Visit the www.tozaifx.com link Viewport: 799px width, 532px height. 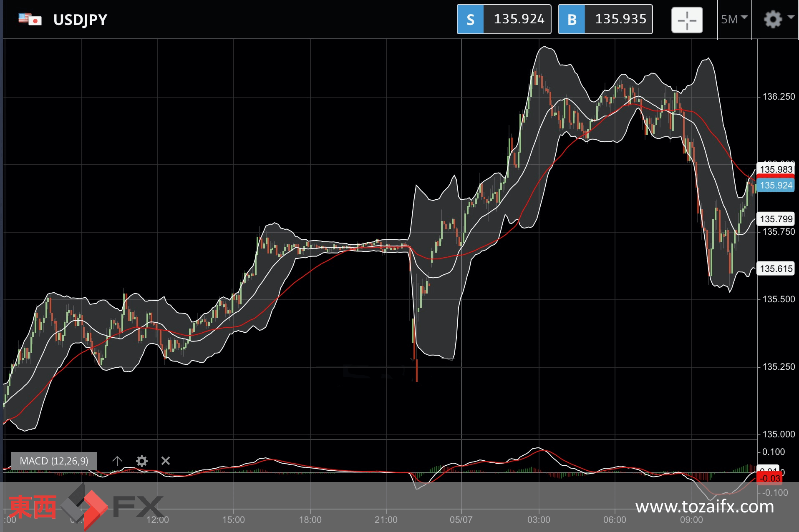(x=705, y=507)
